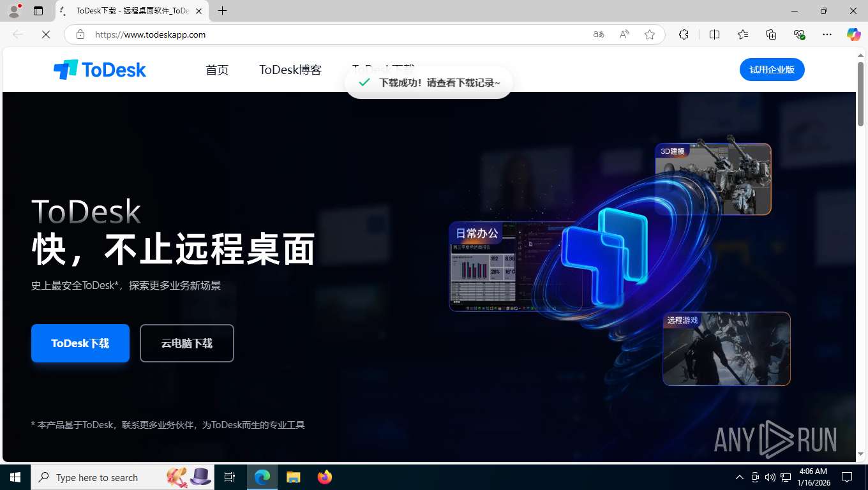
Task: Click the scrollbar up arrow
Action: pos(860,56)
